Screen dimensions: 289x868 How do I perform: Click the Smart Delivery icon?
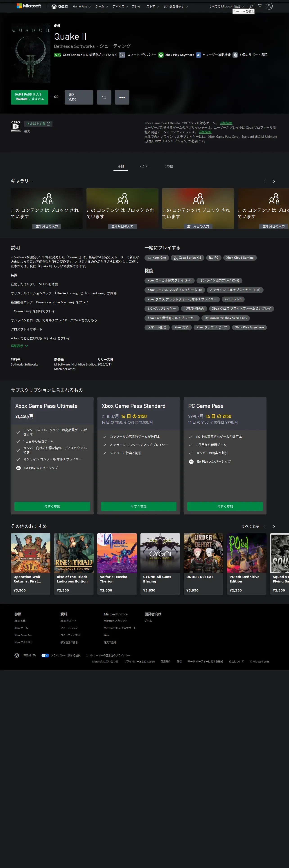click(x=122, y=55)
